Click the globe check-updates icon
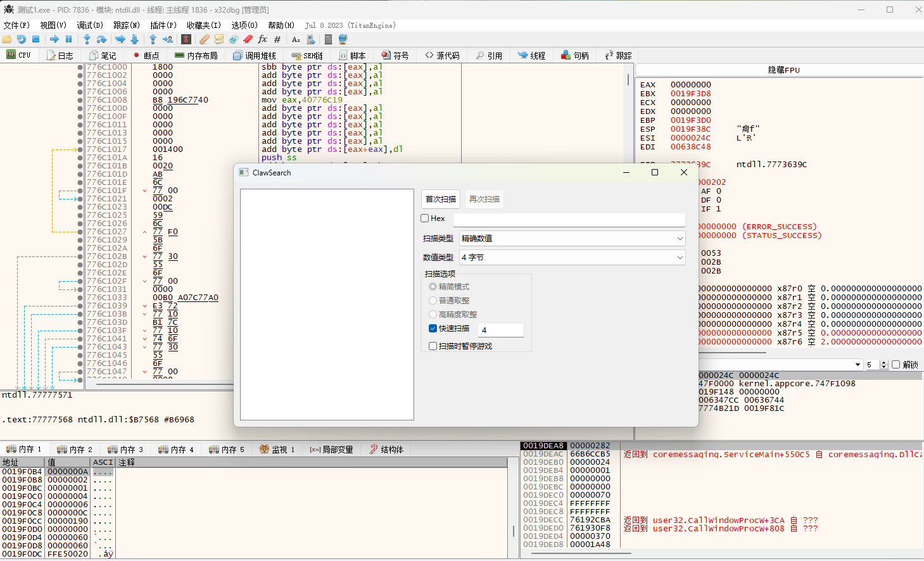This screenshot has width=924, height=561. pos(343,39)
